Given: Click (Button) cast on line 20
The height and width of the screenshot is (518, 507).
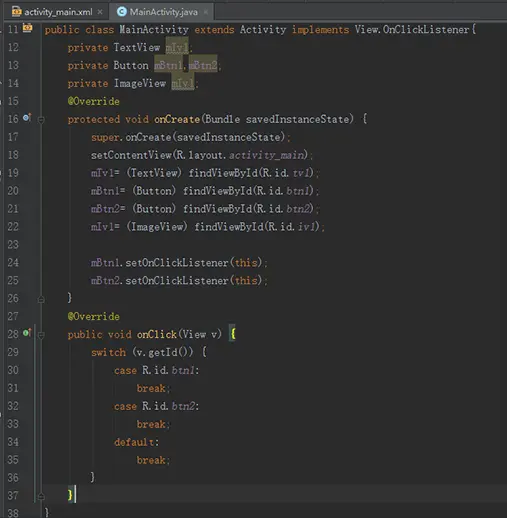Looking at the screenshot, I should 154,191.
